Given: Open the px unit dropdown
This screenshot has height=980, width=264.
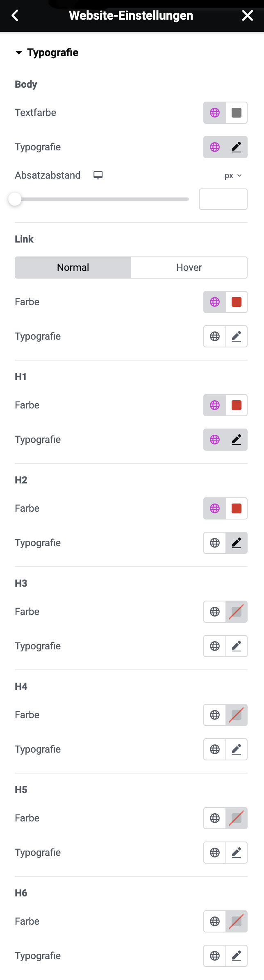Looking at the screenshot, I should [233, 175].
